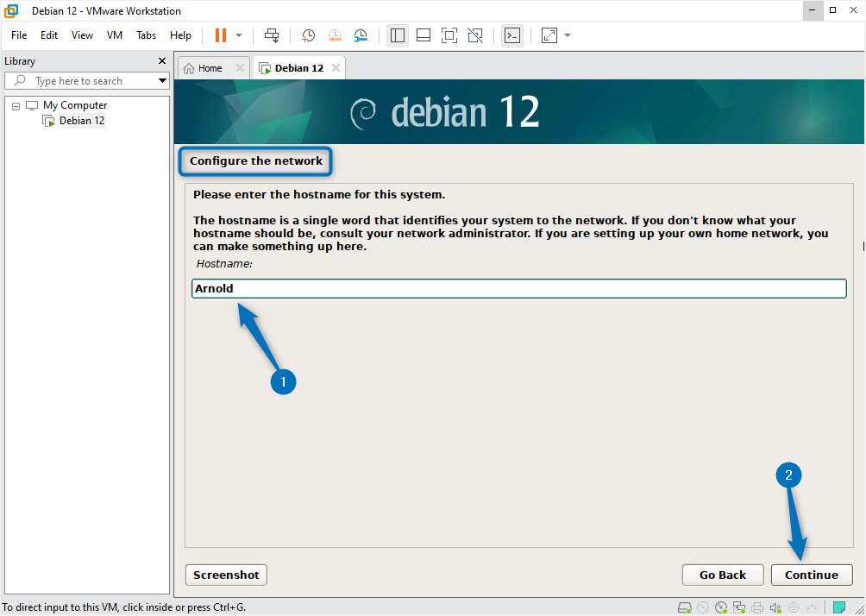866x616 pixels.
Task: Take a snapshot of the virtual machine
Action: coord(308,35)
